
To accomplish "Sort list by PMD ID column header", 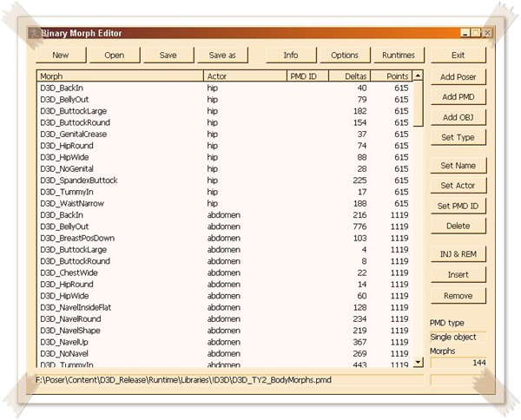I will pos(308,76).
